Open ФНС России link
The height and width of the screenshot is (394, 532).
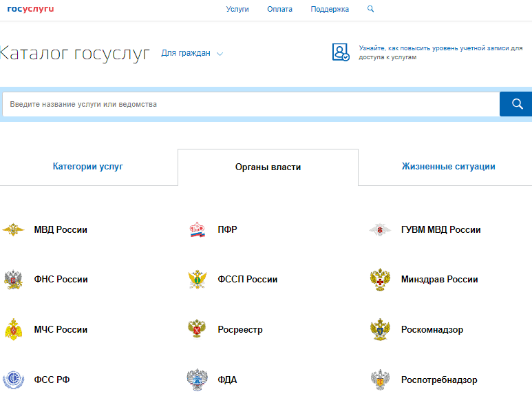point(61,280)
